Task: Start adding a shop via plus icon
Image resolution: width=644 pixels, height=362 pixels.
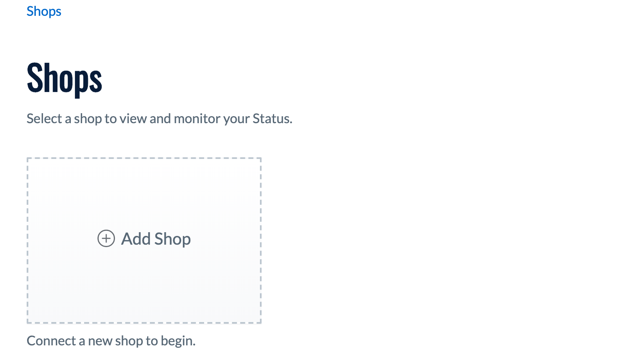Action: 106,238
